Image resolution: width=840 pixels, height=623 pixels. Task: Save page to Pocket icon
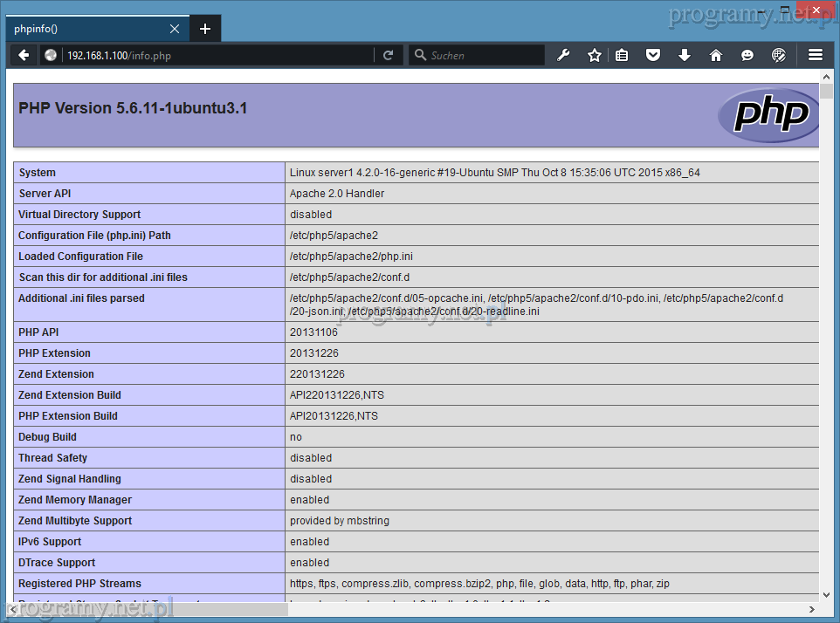click(x=652, y=55)
